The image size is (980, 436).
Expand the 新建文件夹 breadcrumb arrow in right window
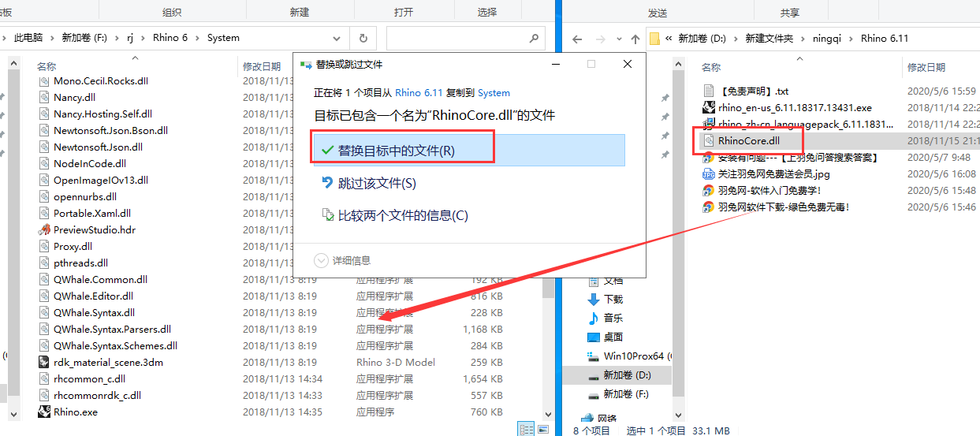[x=802, y=38]
